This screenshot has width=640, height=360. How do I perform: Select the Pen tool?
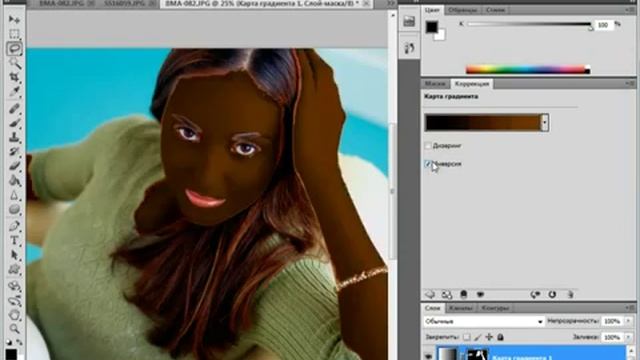coord(14,226)
